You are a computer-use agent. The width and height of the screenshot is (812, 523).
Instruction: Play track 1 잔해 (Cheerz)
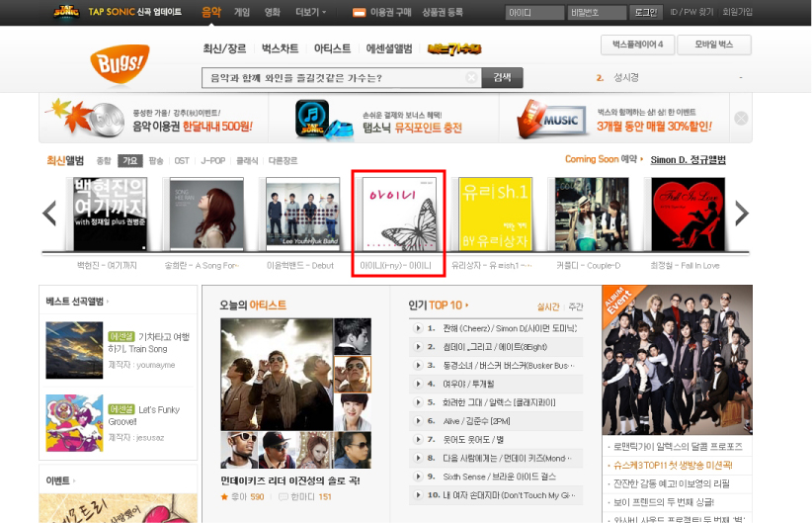tap(418, 328)
